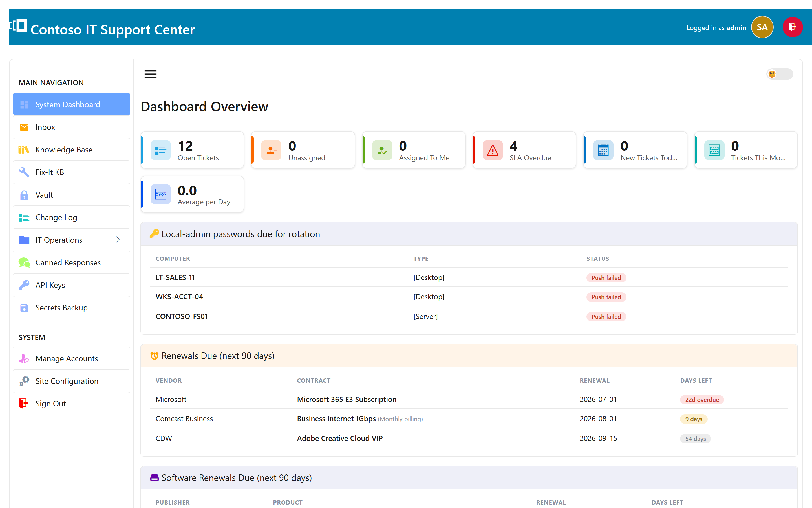Click the 54 days badge
This screenshot has height=508, width=812.
pos(695,439)
